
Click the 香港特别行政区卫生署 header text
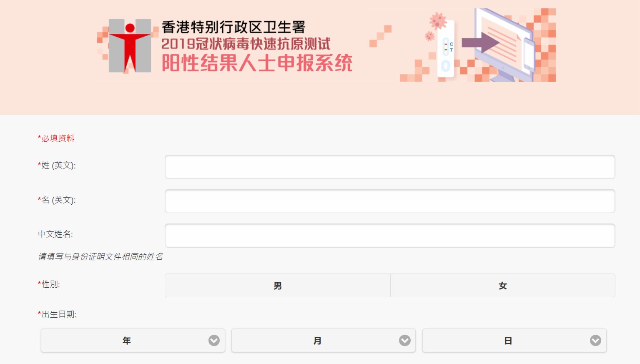(x=233, y=27)
